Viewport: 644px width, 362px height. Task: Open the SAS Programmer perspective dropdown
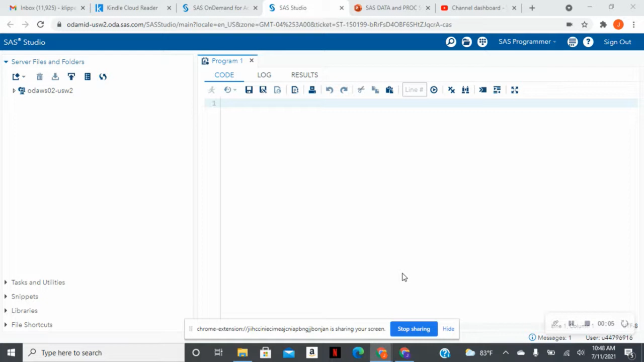(x=527, y=42)
